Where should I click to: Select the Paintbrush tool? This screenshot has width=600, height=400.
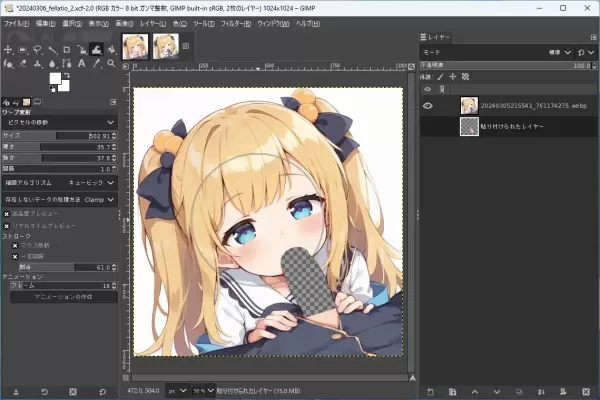coord(8,64)
